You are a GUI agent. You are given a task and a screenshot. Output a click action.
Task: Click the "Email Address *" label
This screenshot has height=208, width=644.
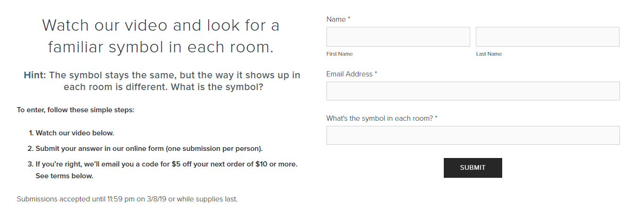click(x=352, y=74)
